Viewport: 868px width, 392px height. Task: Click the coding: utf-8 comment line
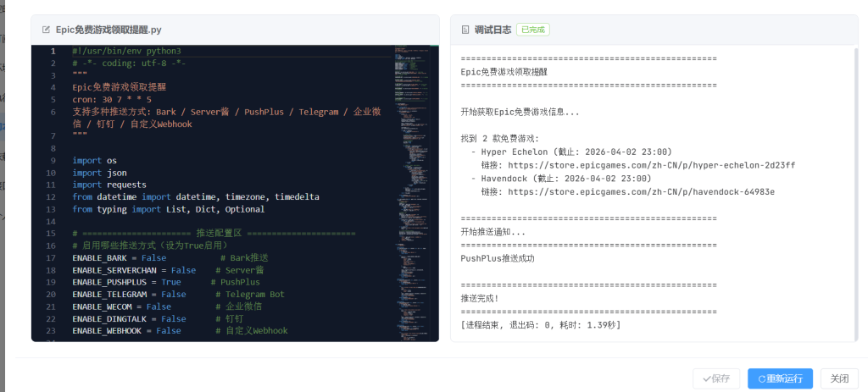tap(129, 63)
